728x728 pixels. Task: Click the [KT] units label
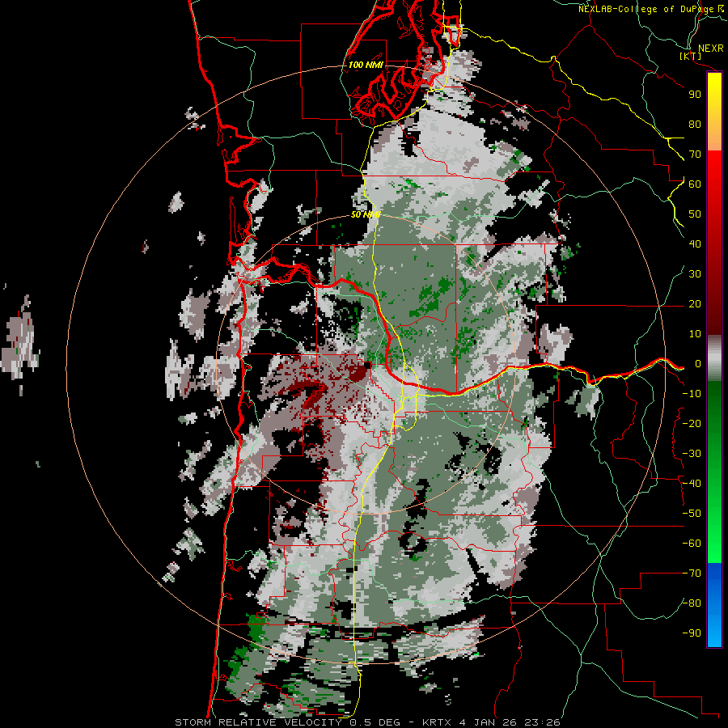(x=691, y=56)
